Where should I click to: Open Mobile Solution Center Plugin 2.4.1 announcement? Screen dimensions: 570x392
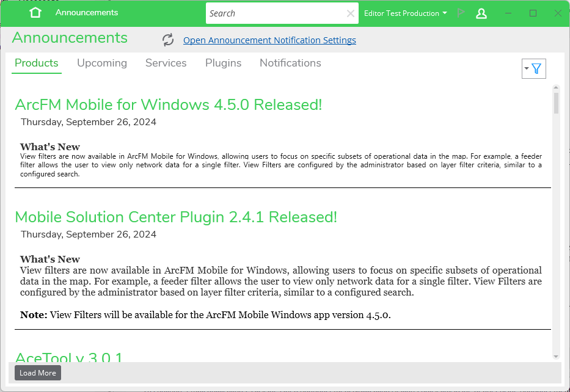pos(176,217)
